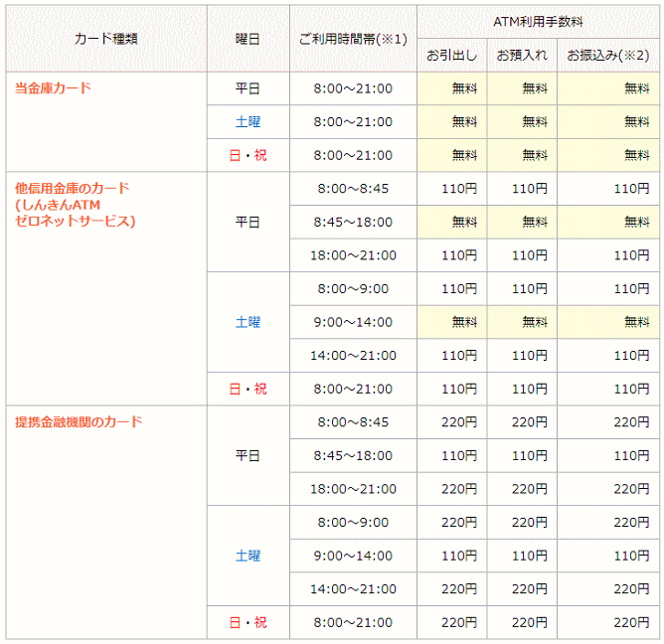This screenshot has width=664, height=644.
Task: Click 他信用金庫 日・祝 8:00～21:00 time cell
Action: pyautogui.click(x=353, y=389)
